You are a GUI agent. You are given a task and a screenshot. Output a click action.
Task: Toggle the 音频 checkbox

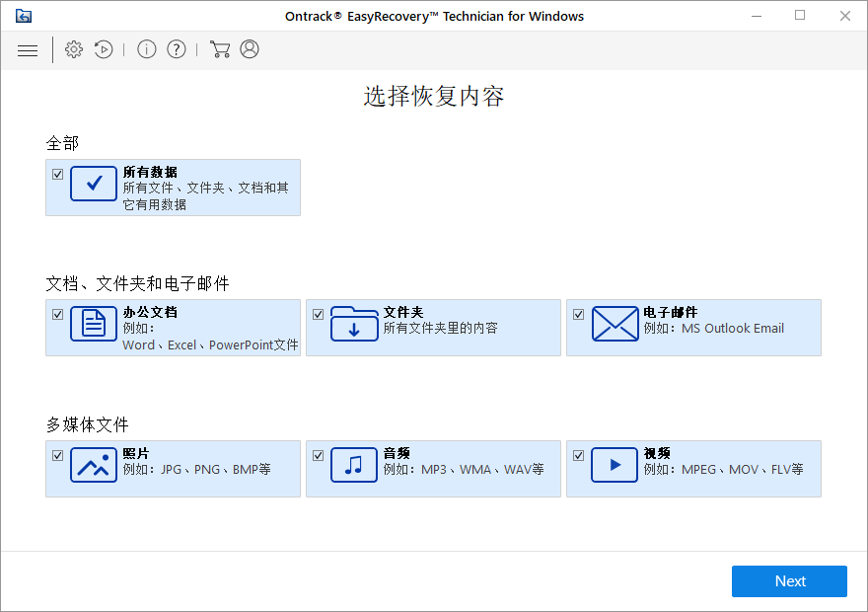pos(318,454)
